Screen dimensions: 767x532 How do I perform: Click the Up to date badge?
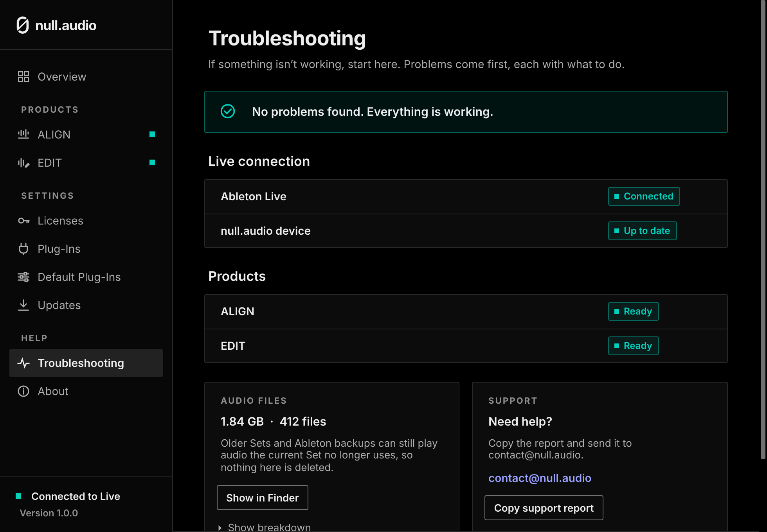tap(642, 231)
